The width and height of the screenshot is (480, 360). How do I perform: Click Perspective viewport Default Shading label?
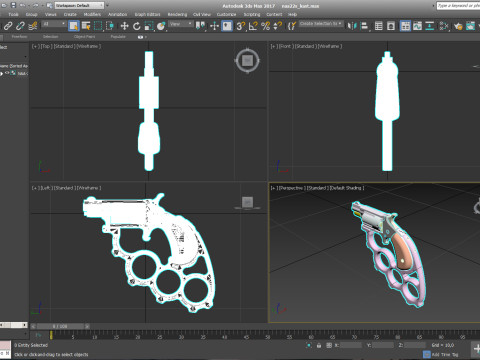(347, 188)
